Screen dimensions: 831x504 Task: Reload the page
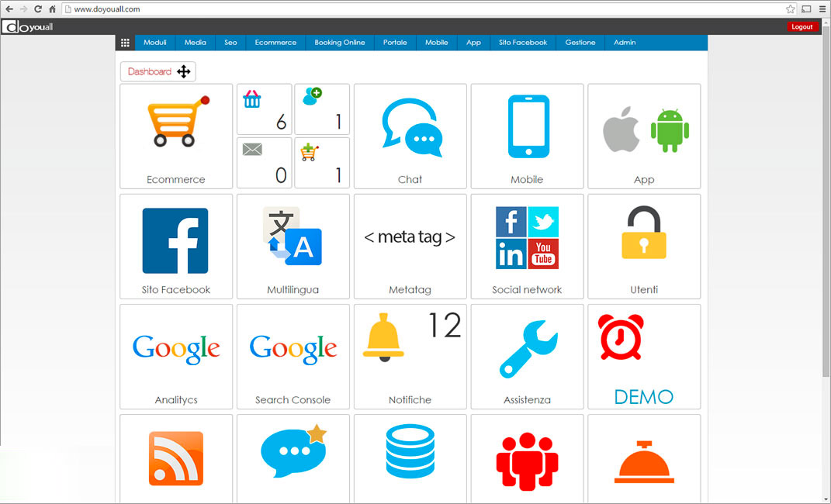click(37, 9)
